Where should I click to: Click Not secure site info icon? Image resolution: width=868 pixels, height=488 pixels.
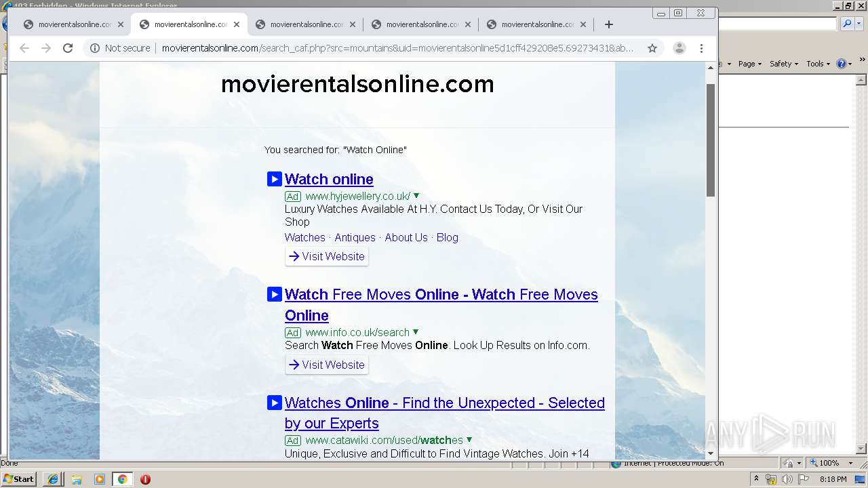click(95, 48)
